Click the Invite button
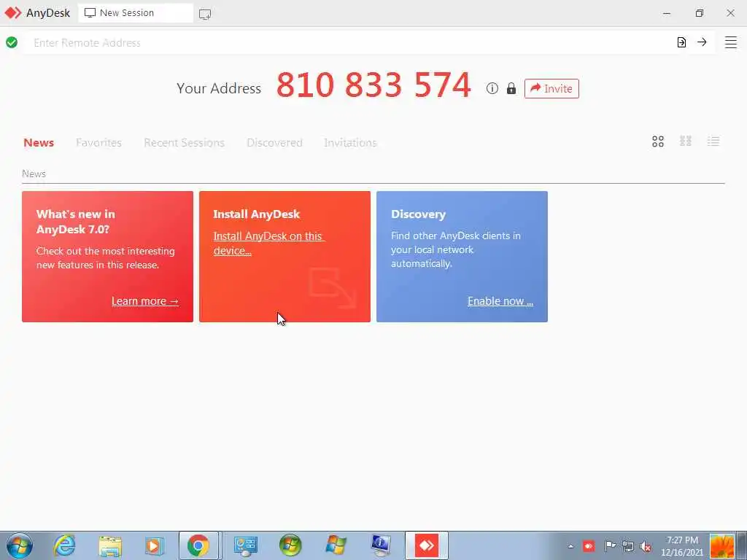This screenshot has height=560, width=747. [x=551, y=88]
